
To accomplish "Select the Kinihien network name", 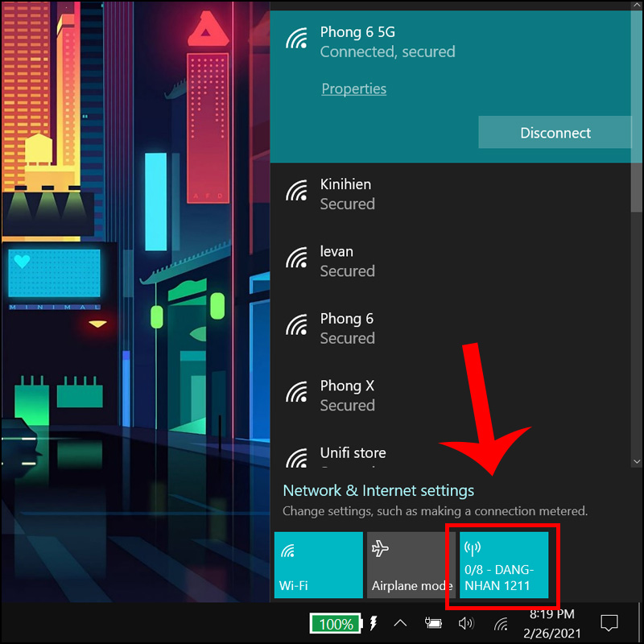I will [x=345, y=184].
